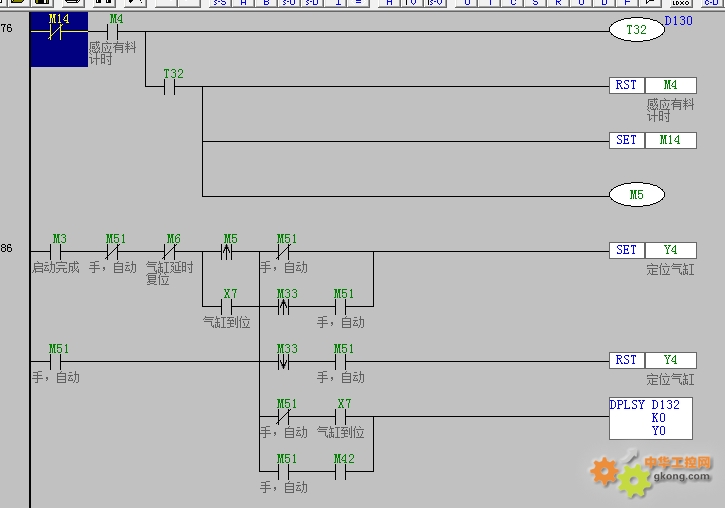Select the T32 normally-open contact
Screen dimensions: 725x508
[170, 86]
